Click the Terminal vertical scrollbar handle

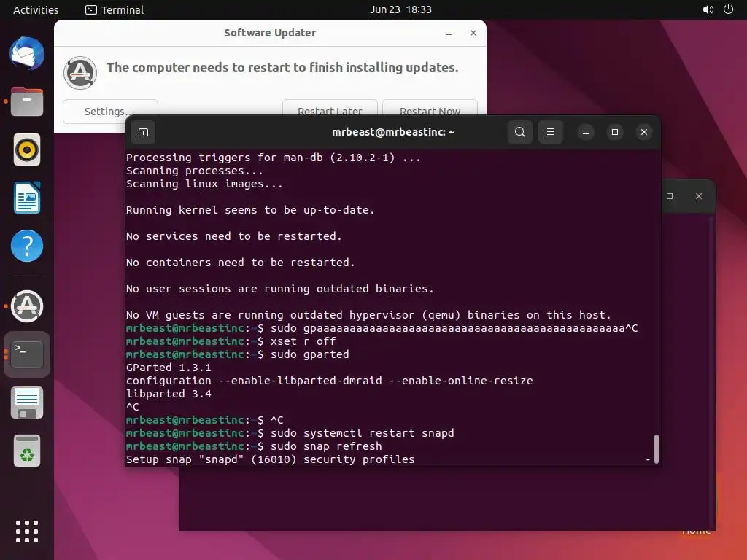pyautogui.click(x=656, y=448)
